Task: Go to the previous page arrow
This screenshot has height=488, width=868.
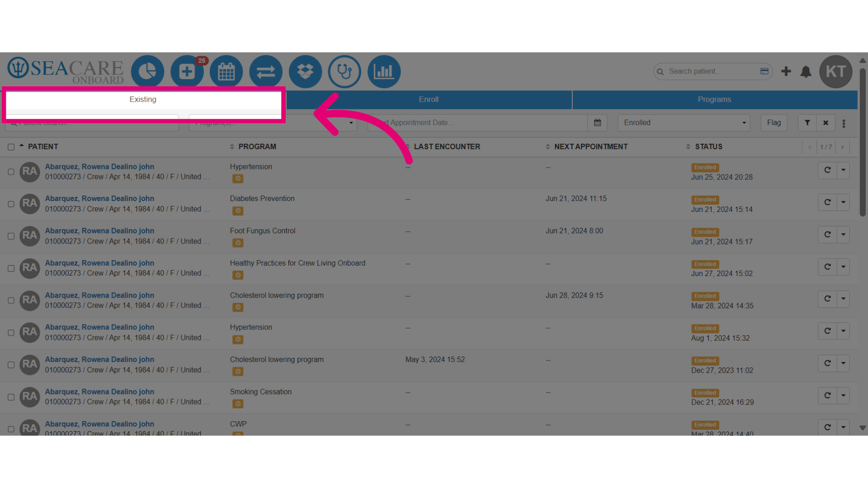Action: tap(810, 147)
